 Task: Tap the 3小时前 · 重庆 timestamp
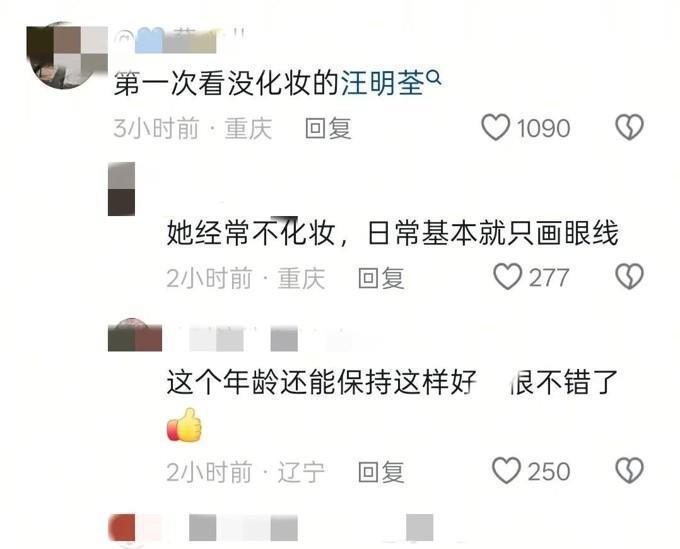pos(193,128)
